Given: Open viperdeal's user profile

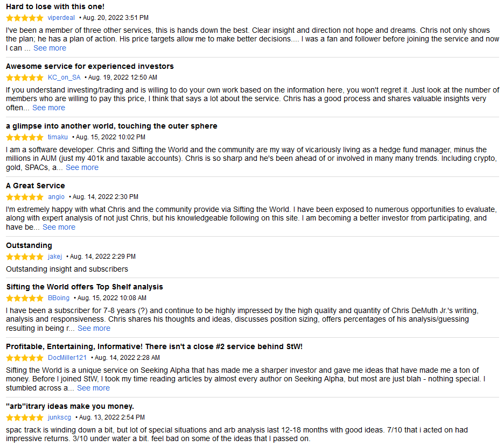Looking at the screenshot, I should [x=61, y=18].
